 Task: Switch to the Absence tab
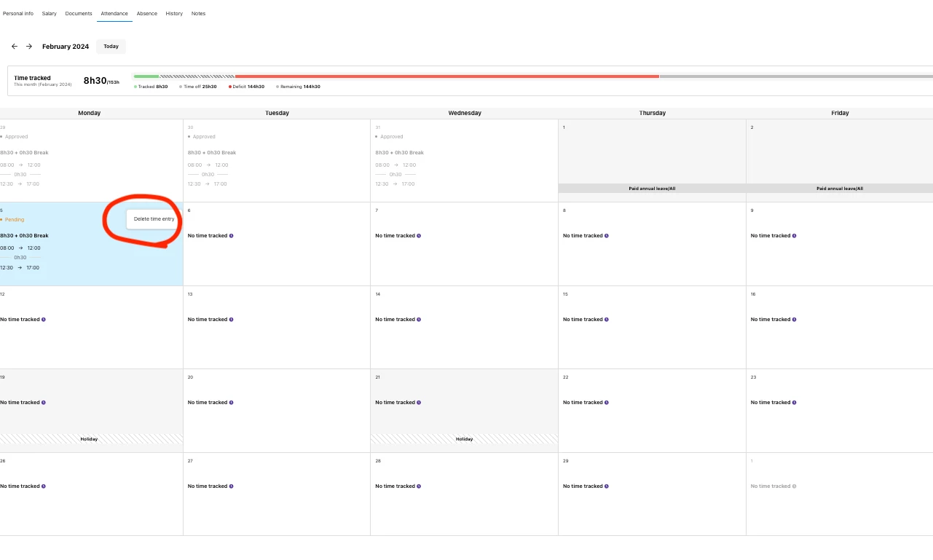pyautogui.click(x=147, y=14)
